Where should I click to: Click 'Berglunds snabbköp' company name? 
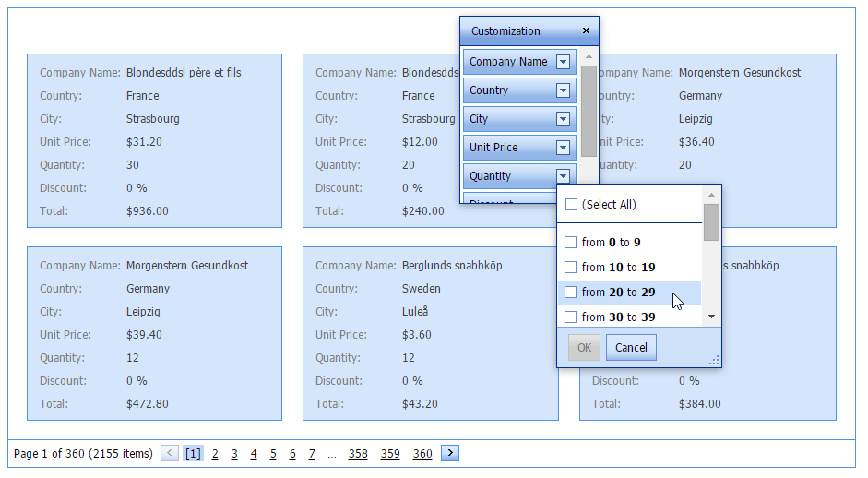(x=452, y=266)
